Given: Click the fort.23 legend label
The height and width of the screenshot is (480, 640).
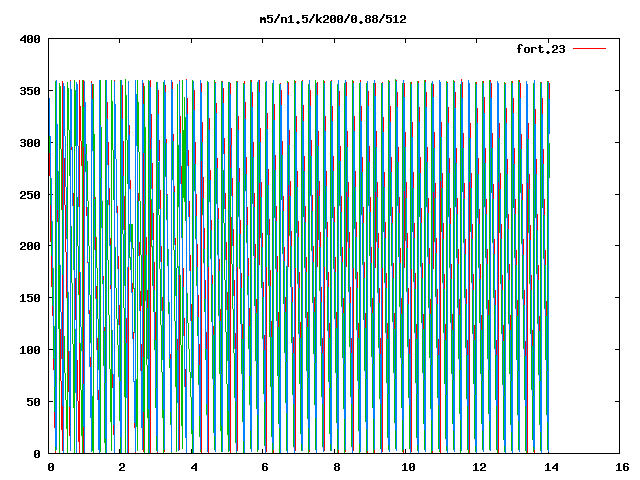Looking at the screenshot, I should click(541, 49).
